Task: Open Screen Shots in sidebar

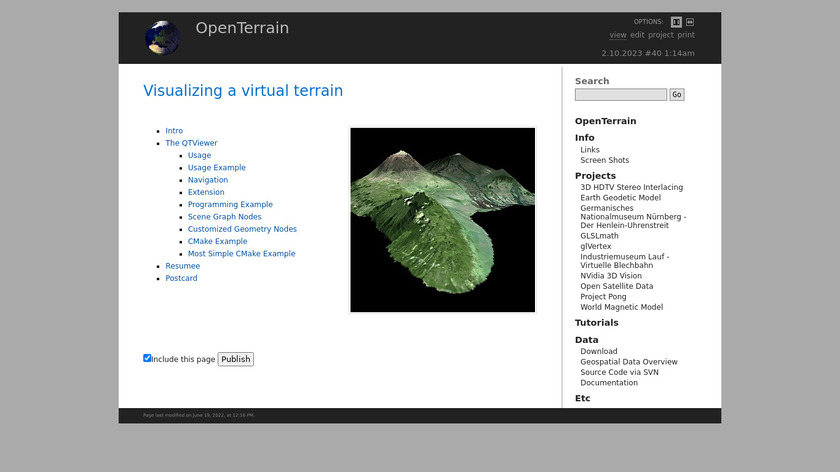Action: [x=604, y=160]
